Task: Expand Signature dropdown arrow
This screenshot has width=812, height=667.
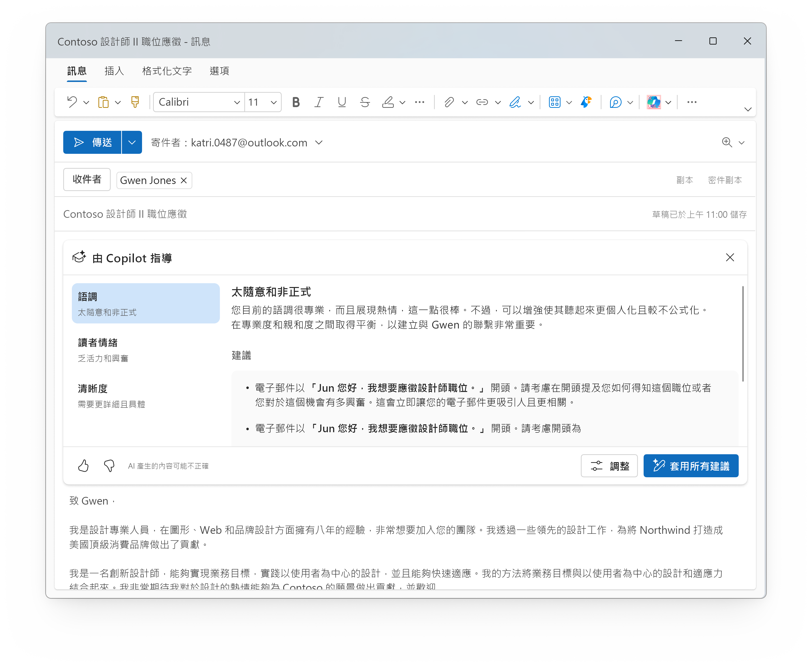Action: (531, 103)
